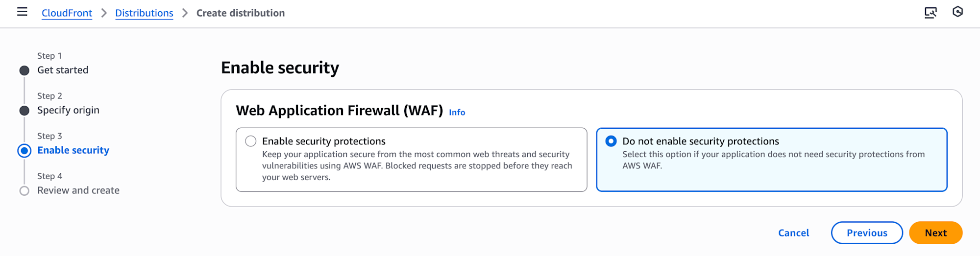Viewport: 980px width, 256px height.
Task: Select the Enable security protections radio button
Action: tap(251, 141)
